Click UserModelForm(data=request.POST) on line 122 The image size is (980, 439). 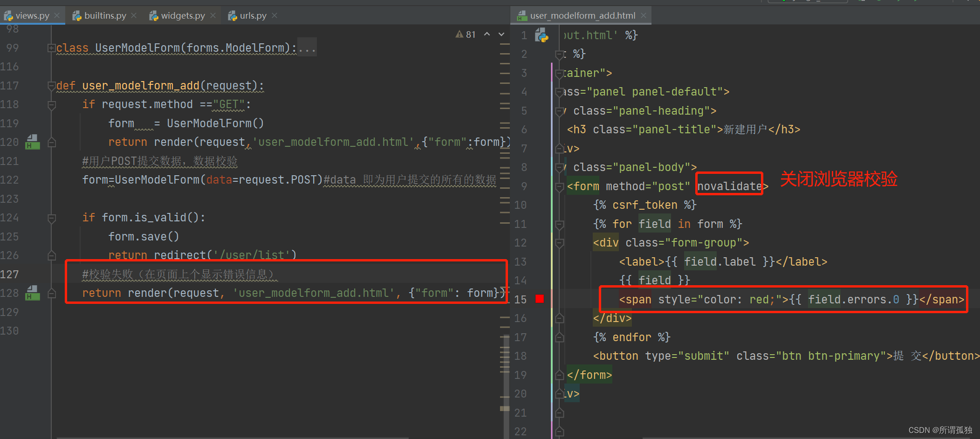point(219,179)
